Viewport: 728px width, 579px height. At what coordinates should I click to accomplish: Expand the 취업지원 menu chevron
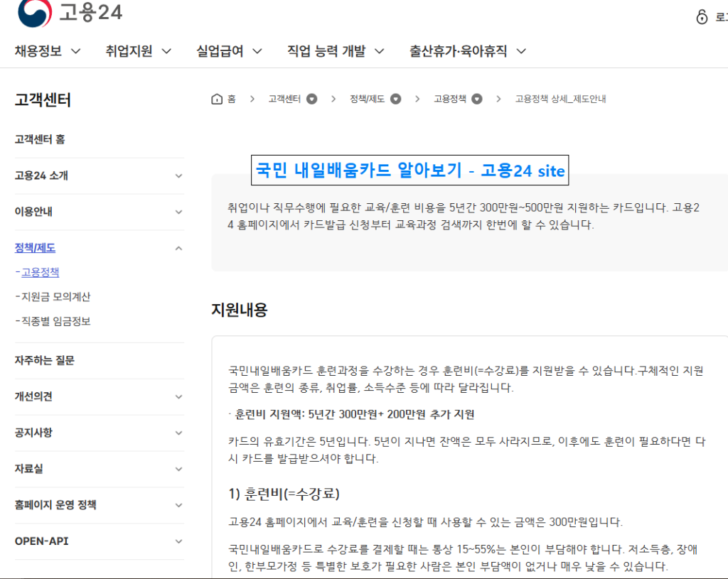coord(166,51)
